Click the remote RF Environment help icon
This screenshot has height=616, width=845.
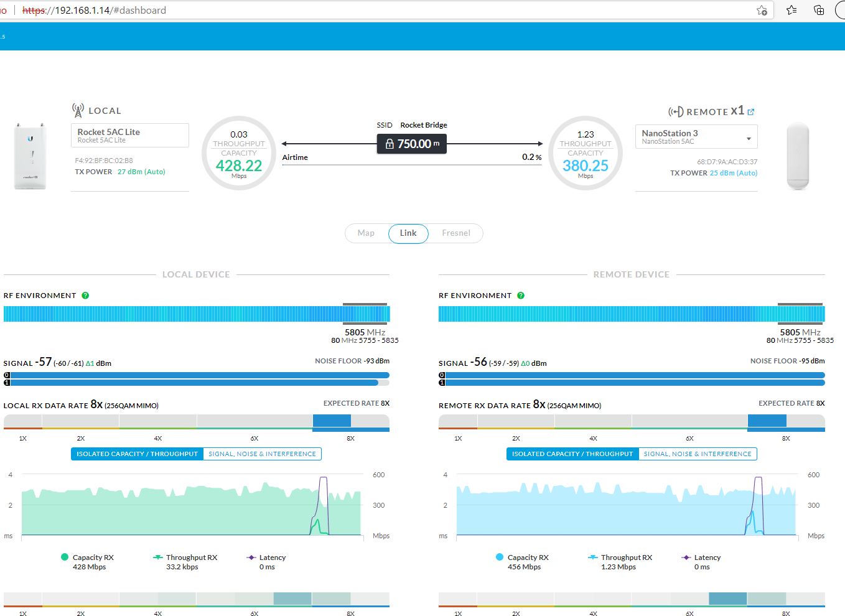point(521,296)
